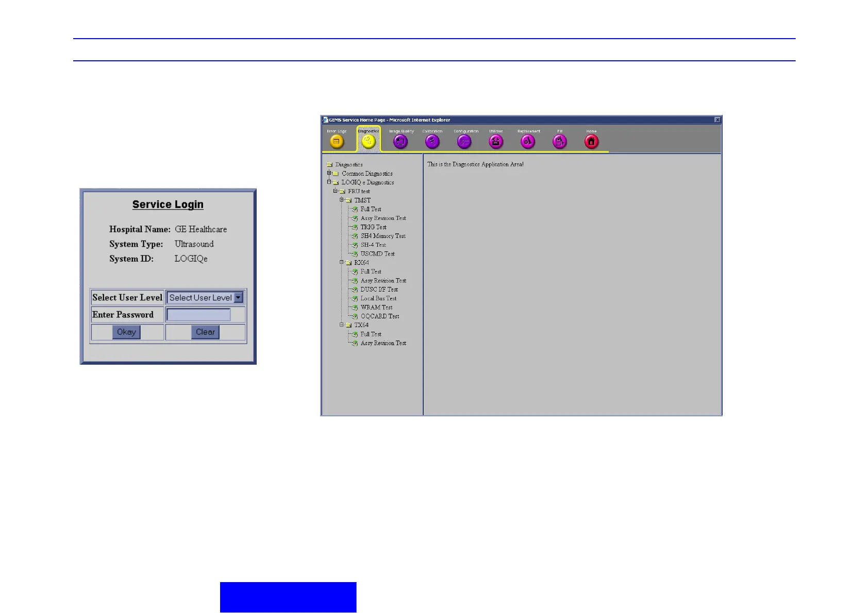The image size is (868, 613).
Task: Select the yellow Diagnostics toolbar icon
Action: [369, 142]
